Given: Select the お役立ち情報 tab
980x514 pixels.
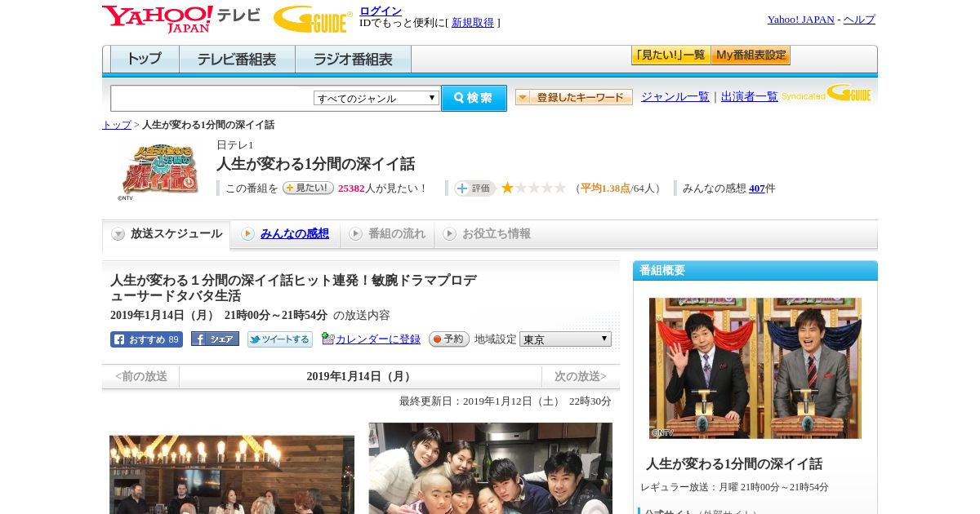Looking at the screenshot, I should point(487,234).
